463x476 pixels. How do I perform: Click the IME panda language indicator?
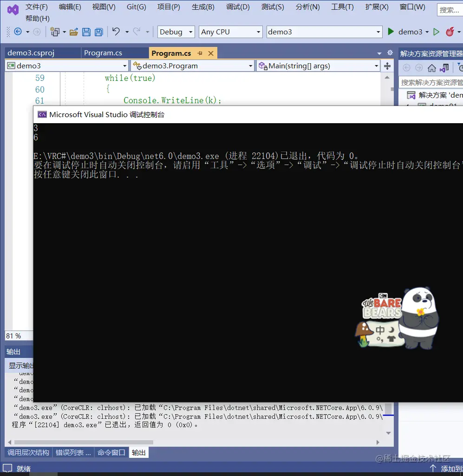[x=397, y=318]
